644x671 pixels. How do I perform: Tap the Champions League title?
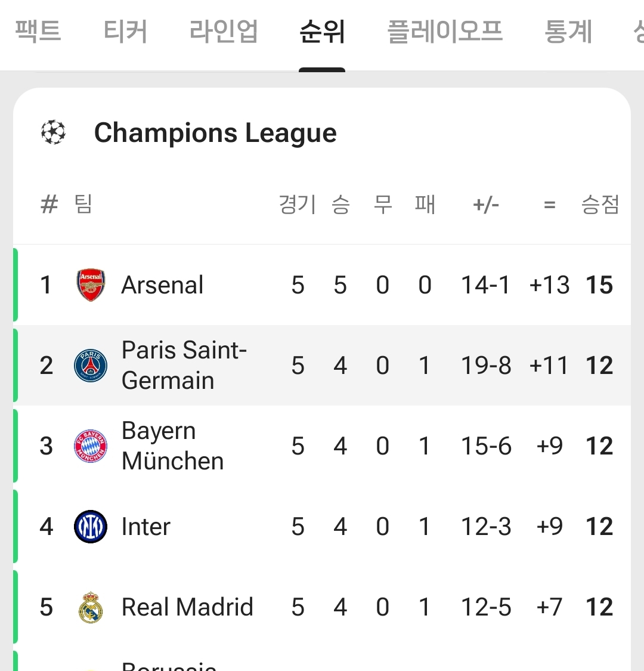point(215,132)
